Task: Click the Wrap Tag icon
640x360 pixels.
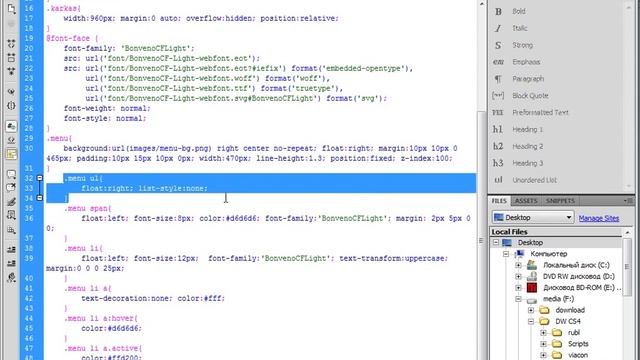Action: tap(11, 202)
